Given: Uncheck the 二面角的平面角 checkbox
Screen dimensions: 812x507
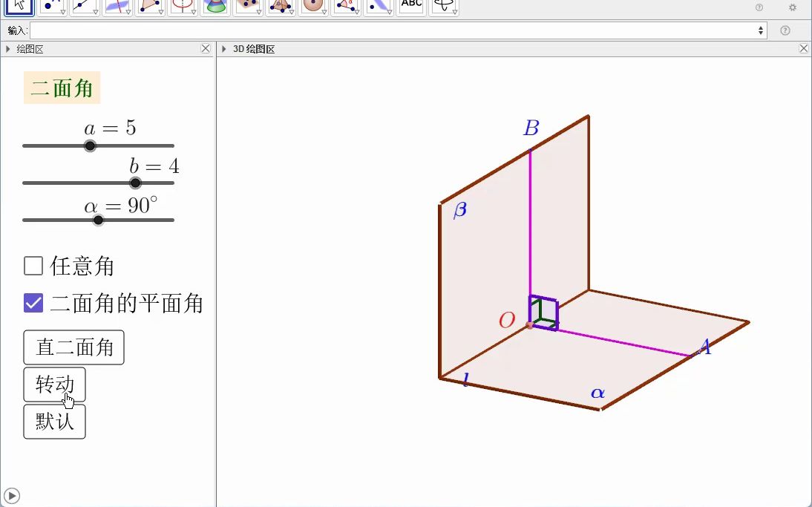Looking at the screenshot, I should click(x=33, y=303).
